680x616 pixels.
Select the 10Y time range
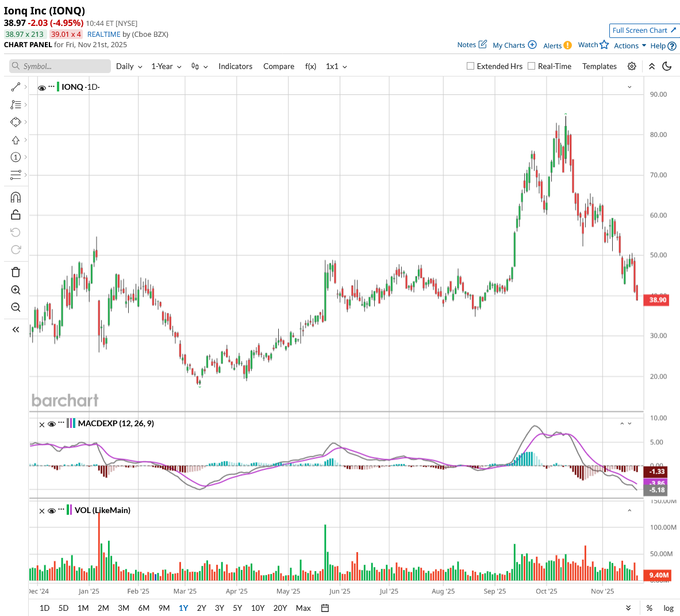point(258,608)
